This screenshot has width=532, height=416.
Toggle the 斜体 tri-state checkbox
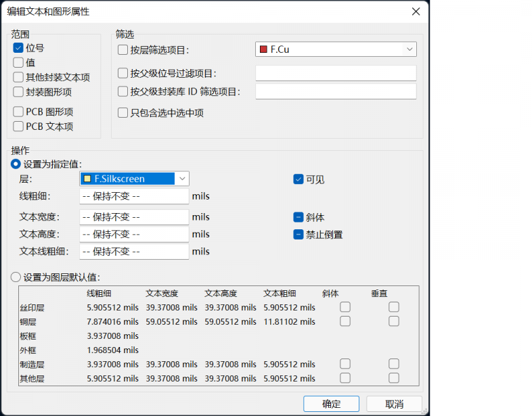298,217
